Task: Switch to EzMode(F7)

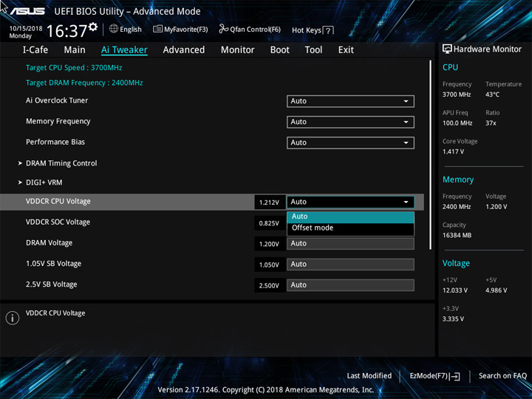Action: click(x=434, y=376)
